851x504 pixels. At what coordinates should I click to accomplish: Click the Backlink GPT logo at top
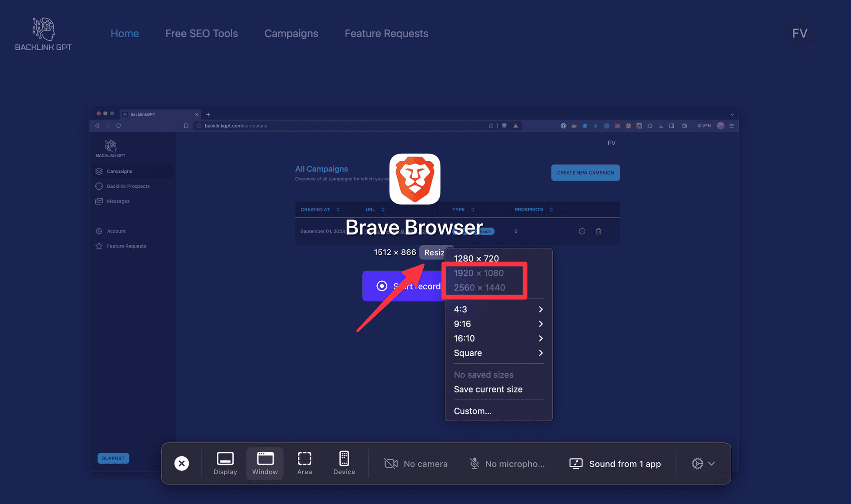pos(43,34)
